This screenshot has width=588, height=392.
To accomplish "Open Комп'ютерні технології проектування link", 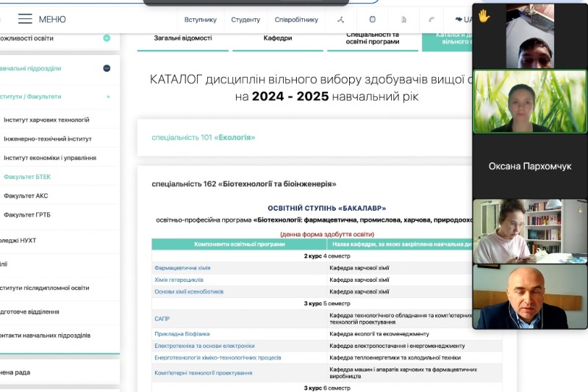I will coord(204,373).
